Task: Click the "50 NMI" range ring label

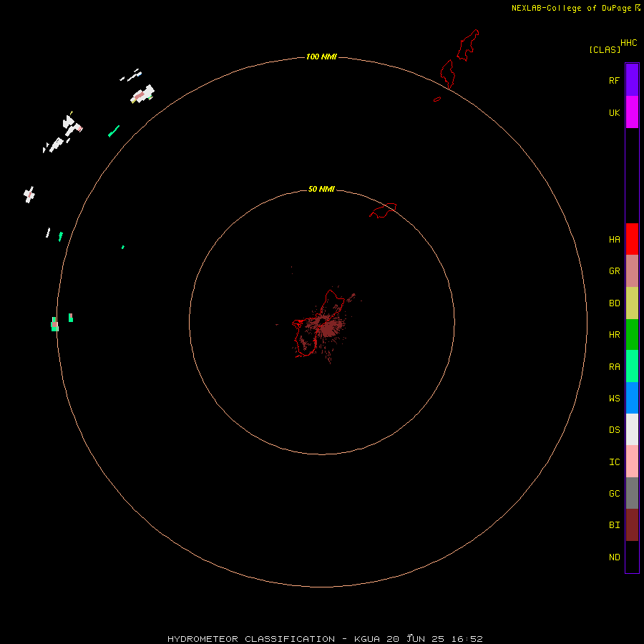Action: point(321,189)
